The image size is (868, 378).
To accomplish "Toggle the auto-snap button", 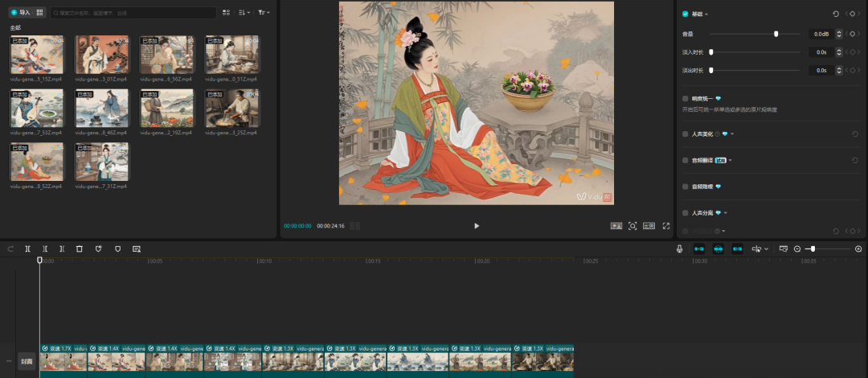I will [718, 249].
